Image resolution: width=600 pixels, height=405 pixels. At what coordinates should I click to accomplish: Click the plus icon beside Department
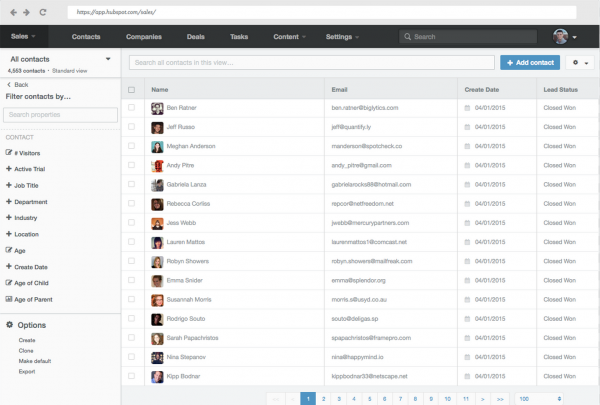coord(9,201)
